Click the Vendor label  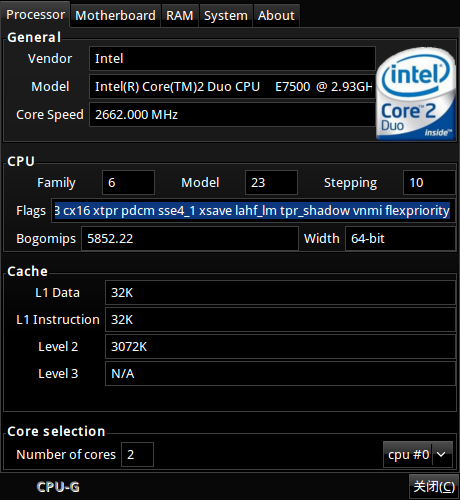point(50,59)
